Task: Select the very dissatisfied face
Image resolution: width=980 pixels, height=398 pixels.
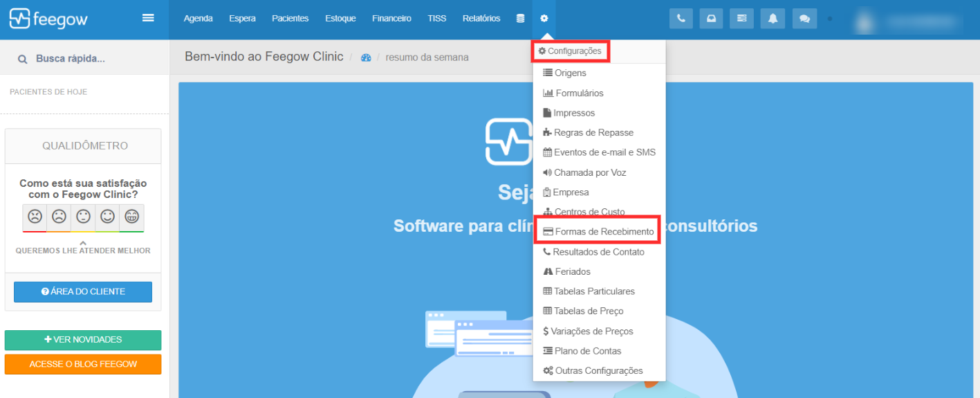Action: (35, 217)
